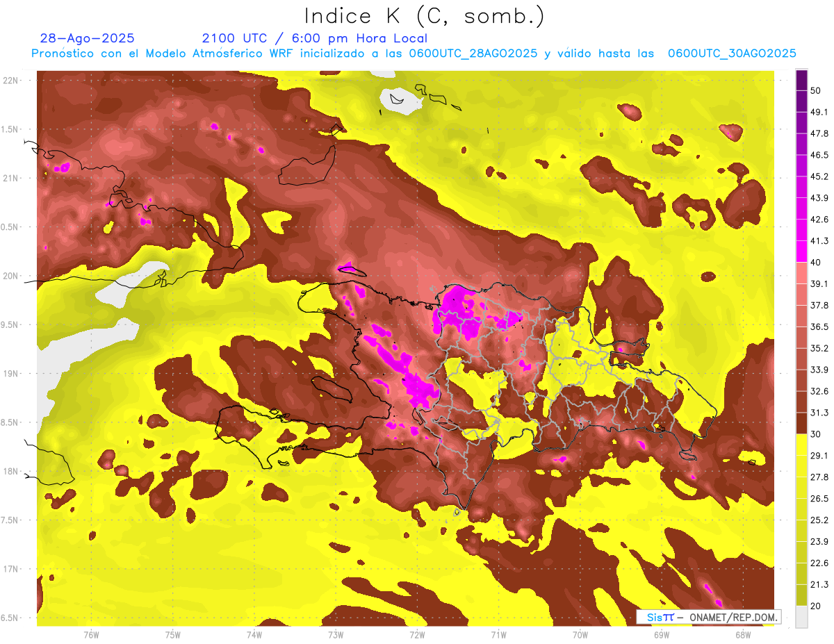Click the '73W' longitude label

[336, 634]
